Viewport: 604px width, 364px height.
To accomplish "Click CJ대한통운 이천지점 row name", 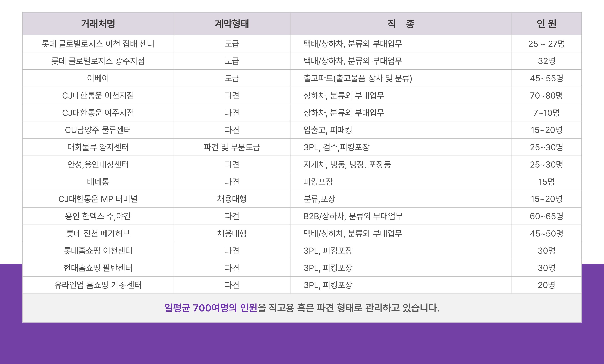I will (x=98, y=96).
